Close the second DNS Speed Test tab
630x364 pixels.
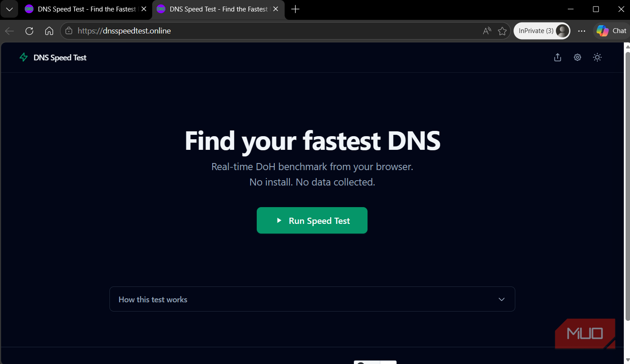(276, 9)
